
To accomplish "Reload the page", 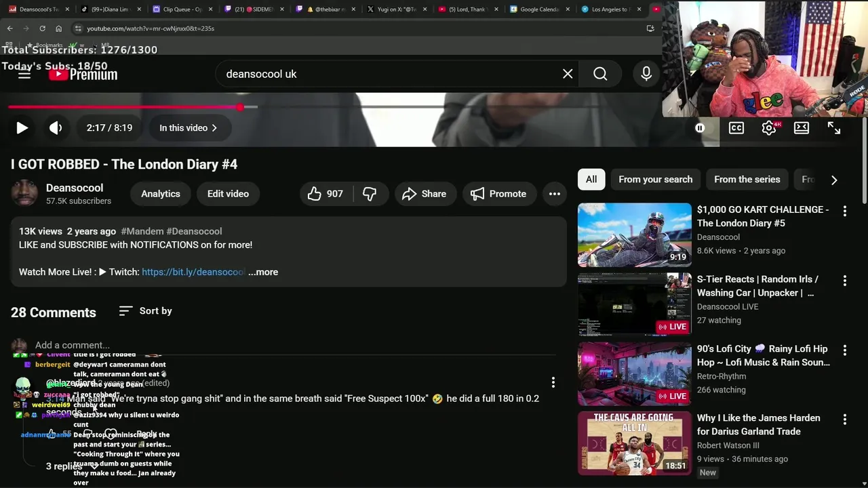I will click(42, 28).
